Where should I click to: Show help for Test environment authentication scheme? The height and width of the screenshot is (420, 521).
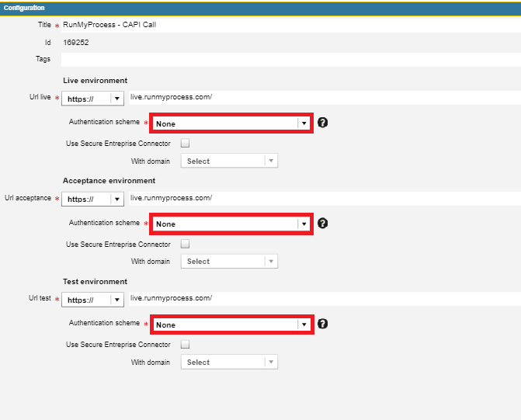tap(323, 324)
